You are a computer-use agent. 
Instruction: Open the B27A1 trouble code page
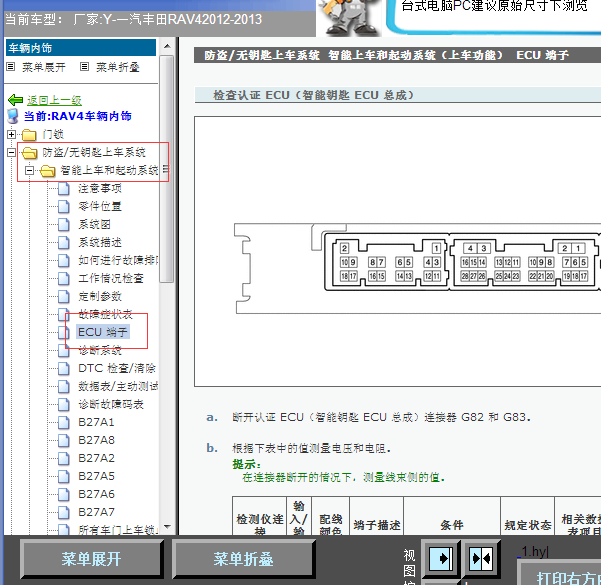point(96,422)
